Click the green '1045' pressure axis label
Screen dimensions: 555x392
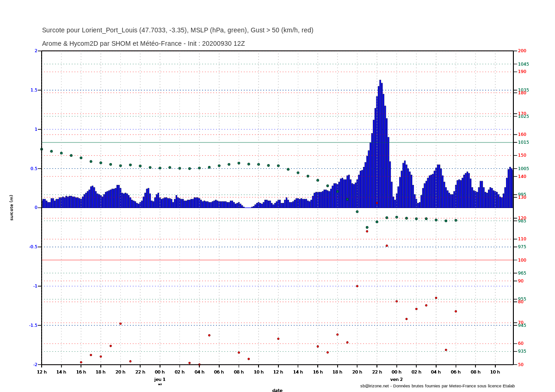point(523,64)
